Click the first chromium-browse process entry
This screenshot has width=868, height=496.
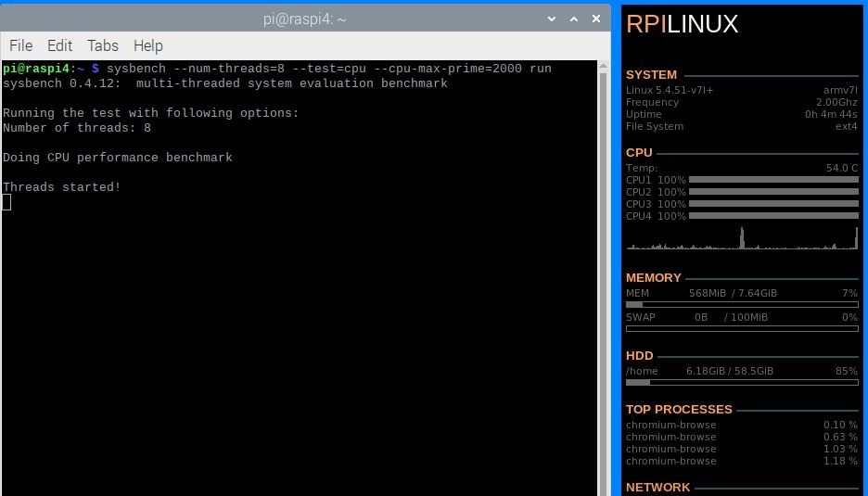pyautogui.click(x=670, y=425)
